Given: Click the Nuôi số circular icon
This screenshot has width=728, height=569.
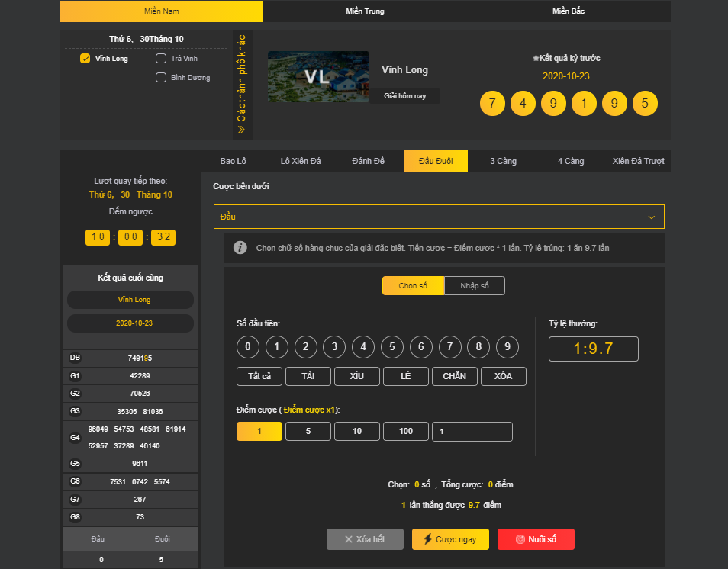Looking at the screenshot, I should [x=521, y=539].
